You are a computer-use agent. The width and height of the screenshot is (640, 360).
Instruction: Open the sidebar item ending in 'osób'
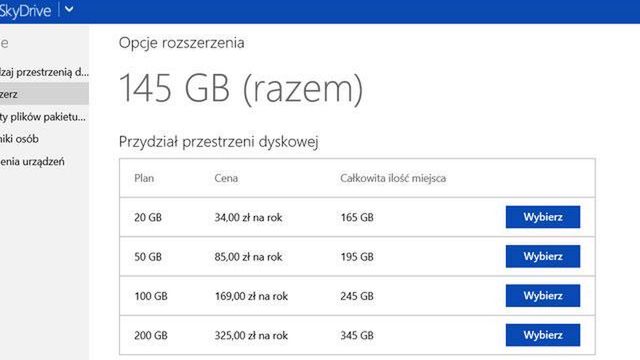pos(19,139)
